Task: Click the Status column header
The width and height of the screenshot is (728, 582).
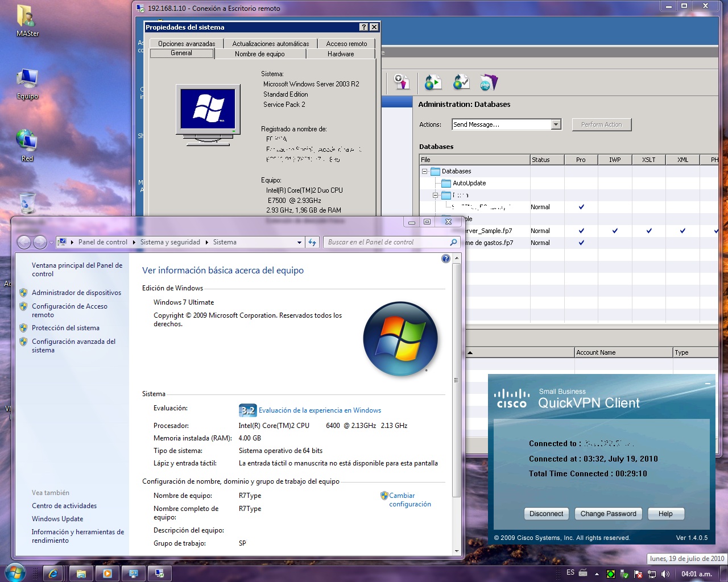Action: click(547, 160)
